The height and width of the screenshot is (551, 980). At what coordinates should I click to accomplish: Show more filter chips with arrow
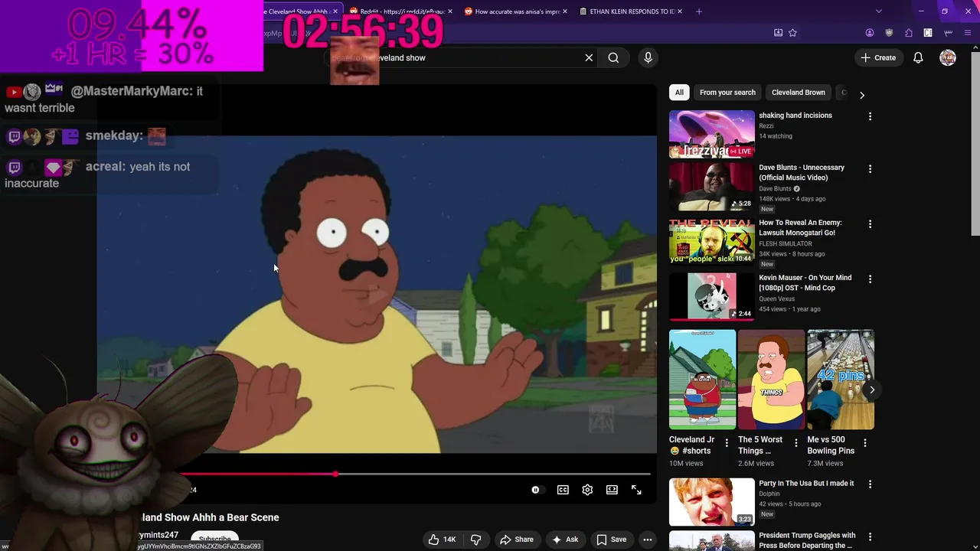862,95
